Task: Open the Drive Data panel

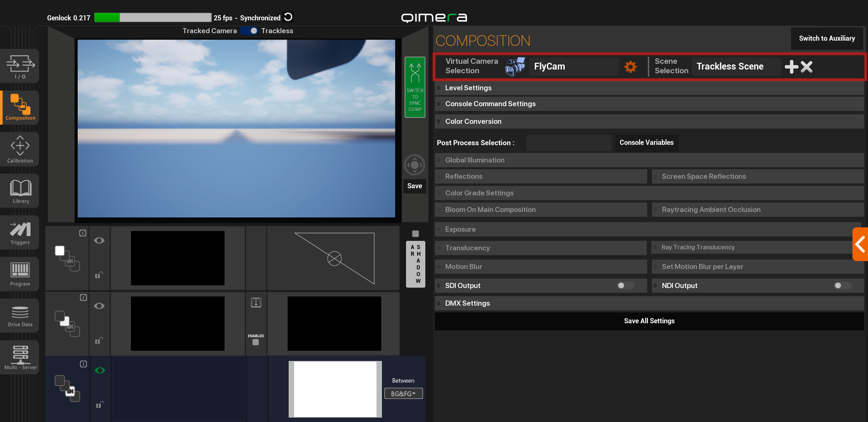Action: (20, 315)
